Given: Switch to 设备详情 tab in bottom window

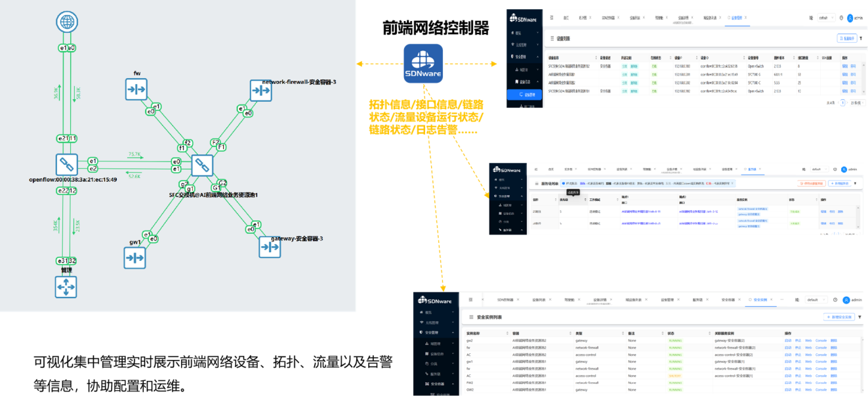Looking at the screenshot, I should pyautogui.click(x=600, y=299).
